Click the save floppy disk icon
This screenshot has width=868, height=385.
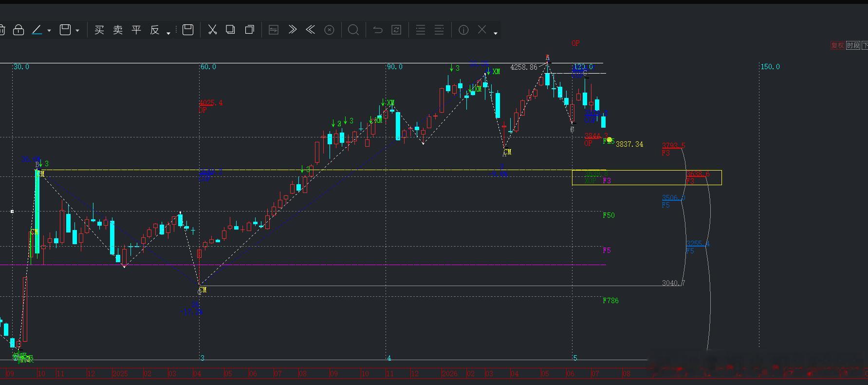tap(188, 30)
